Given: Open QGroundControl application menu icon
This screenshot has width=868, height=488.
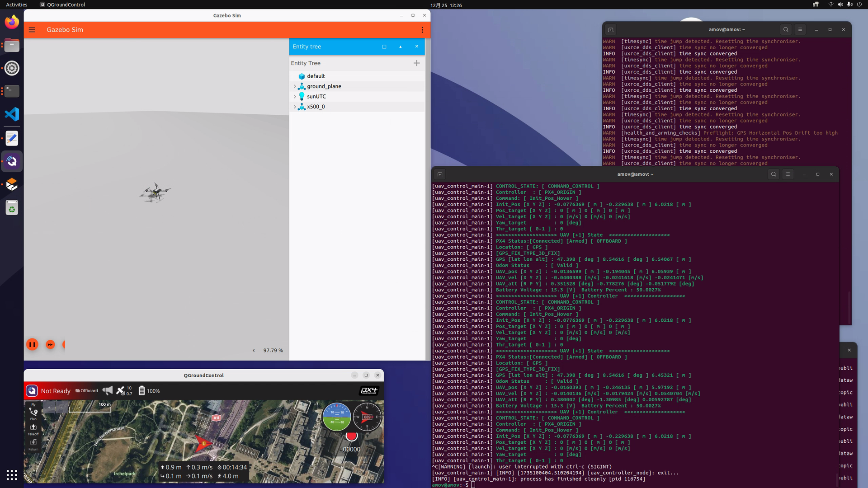Looking at the screenshot, I should coord(32,391).
